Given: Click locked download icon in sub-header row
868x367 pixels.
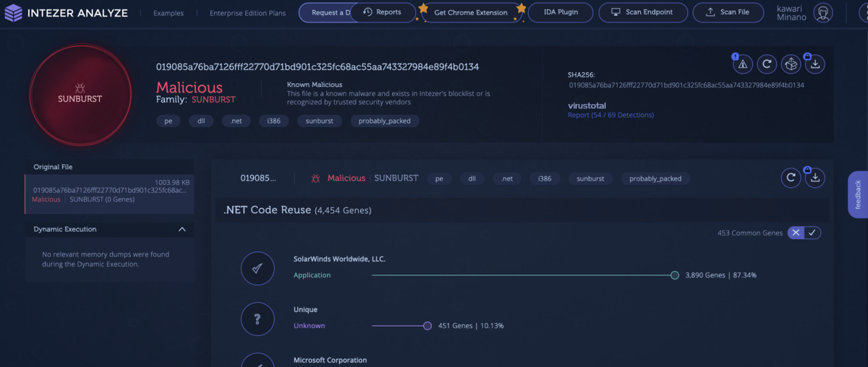Looking at the screenshot, I should click(x=815, y=178).
